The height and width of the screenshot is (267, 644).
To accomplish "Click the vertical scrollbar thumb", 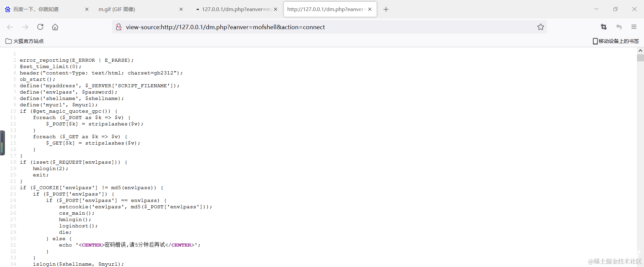I will pyautogui.click(x=640, y=58).
